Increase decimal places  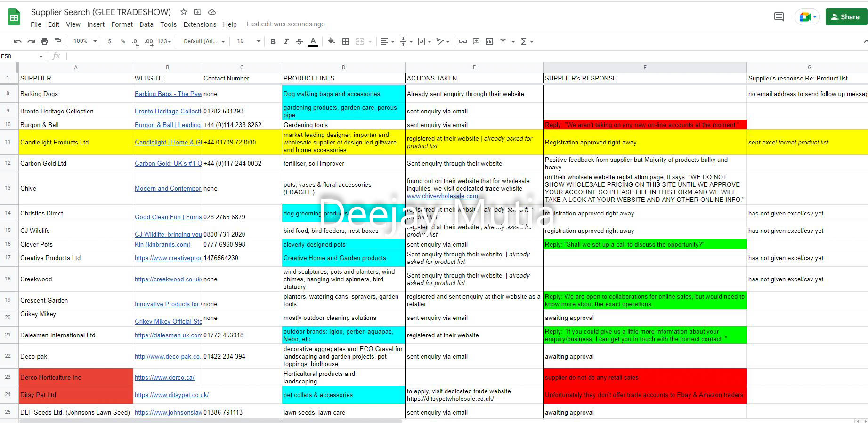click(x=149, y=41)
